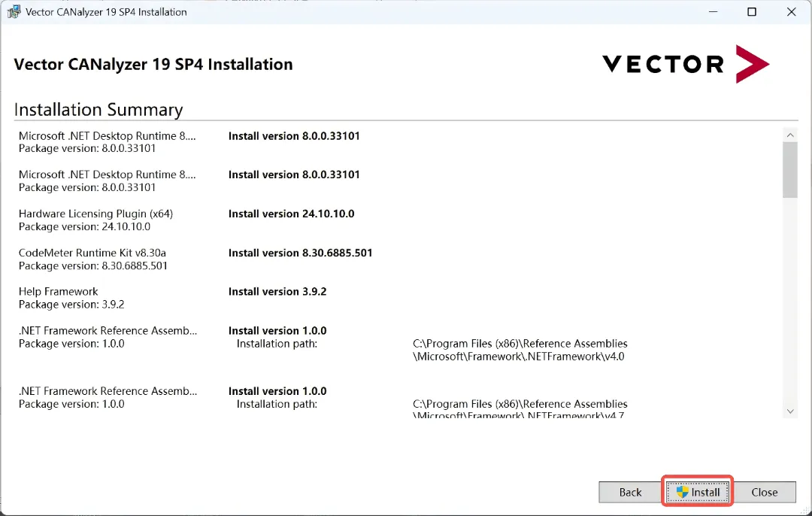The image size is (812, 516).
Task: Minimize the installation window
Action: pyautogui.click(x=713, y=11)
